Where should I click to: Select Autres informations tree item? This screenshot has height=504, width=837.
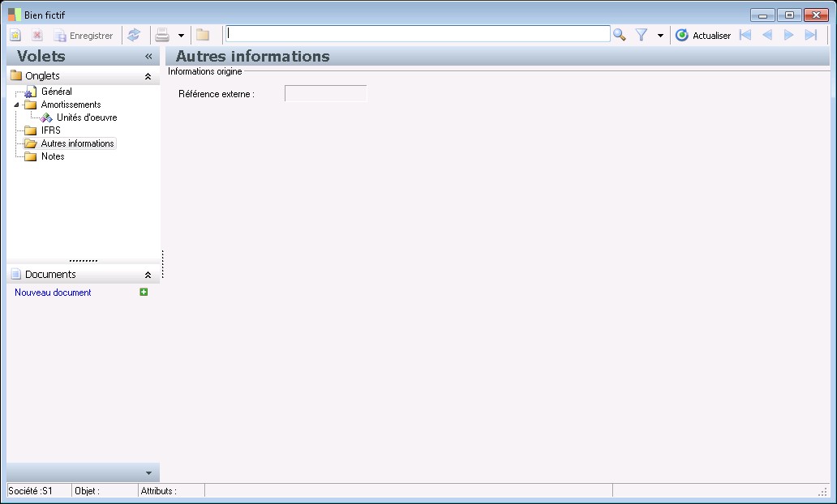pos(77,143)
